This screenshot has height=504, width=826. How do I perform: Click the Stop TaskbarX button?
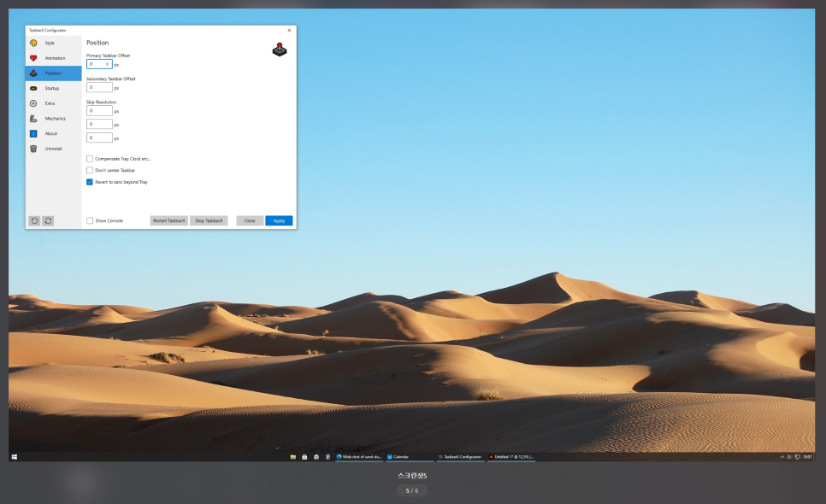(209, 220)
